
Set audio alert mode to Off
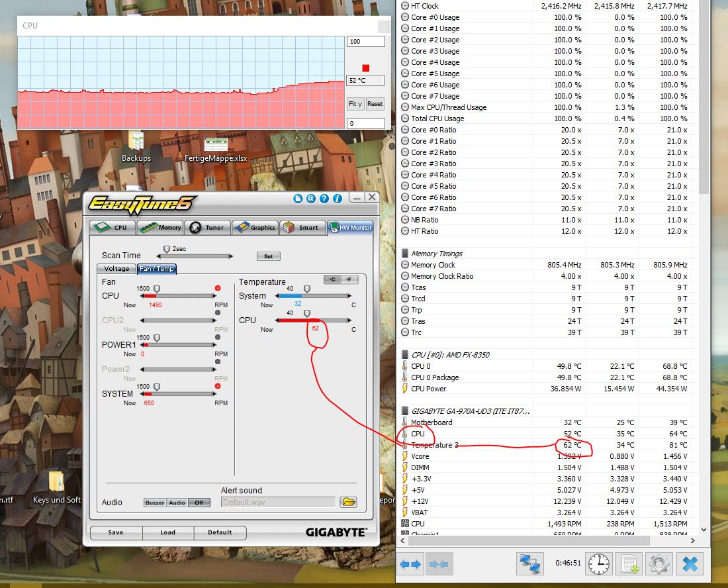199,503
